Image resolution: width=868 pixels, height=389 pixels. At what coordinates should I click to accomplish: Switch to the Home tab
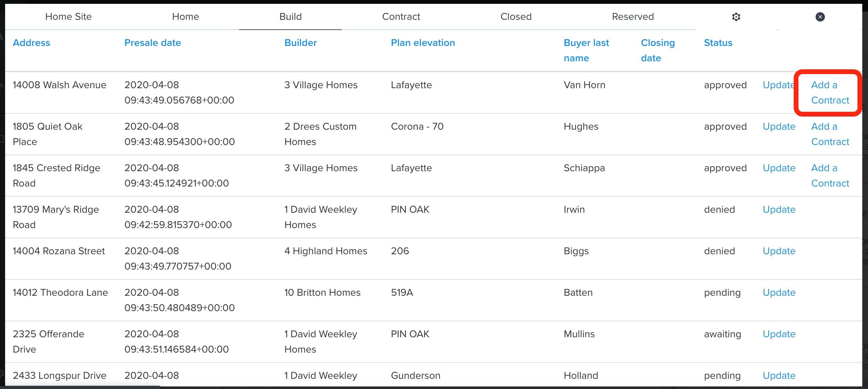pyautogui.click(x=185, y=17)
